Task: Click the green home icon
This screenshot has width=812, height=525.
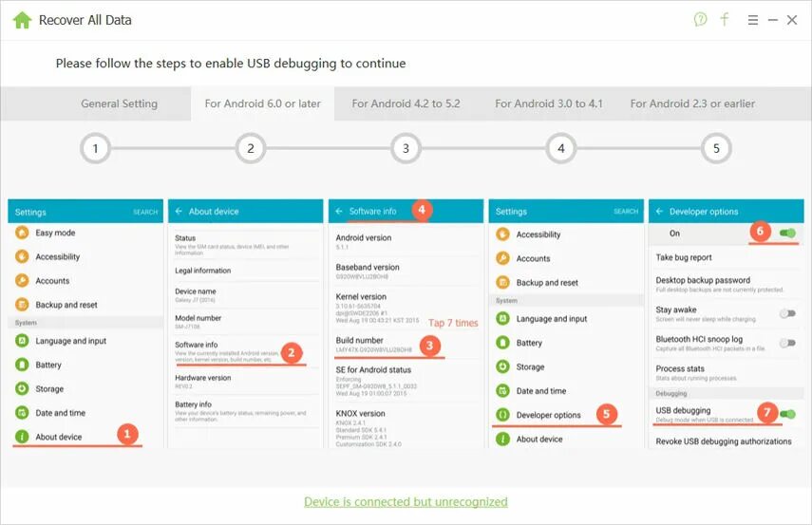Action: click(22, 20)
